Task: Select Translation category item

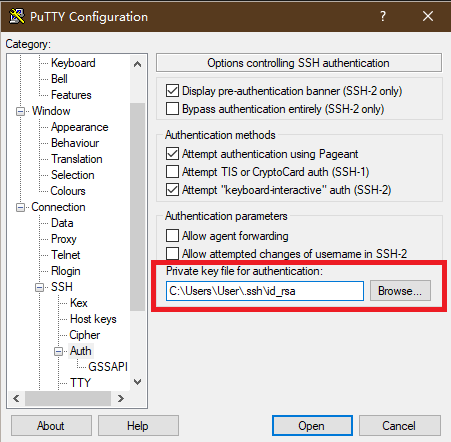Action: pyautogui.click(x=77, y=159)
